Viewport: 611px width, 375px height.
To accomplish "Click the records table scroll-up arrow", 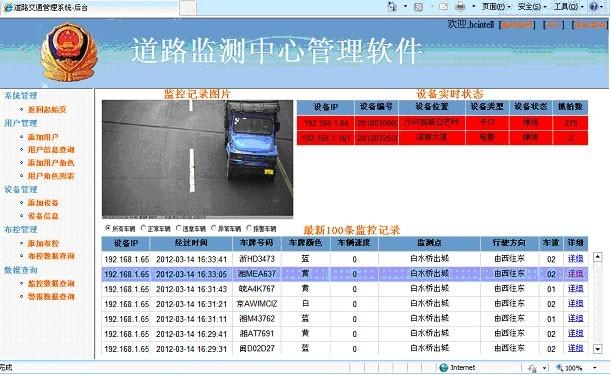I will click(x=597, y=256).
